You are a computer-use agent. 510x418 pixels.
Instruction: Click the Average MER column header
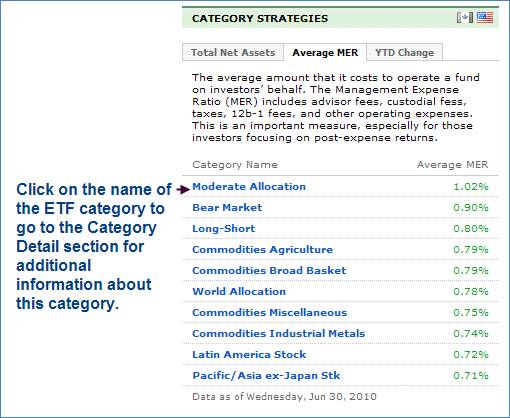452,165
